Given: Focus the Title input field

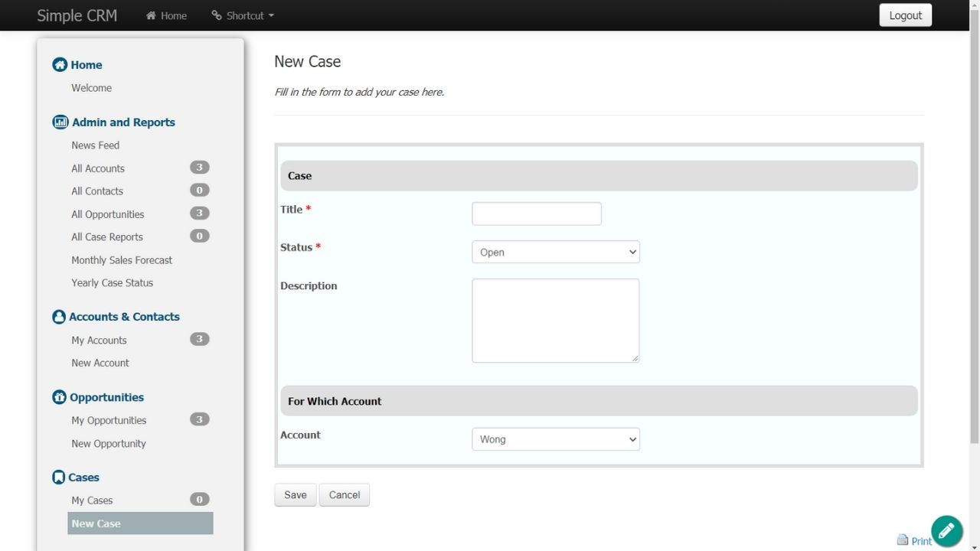Looking at the screenshot, I should click(x=536, y=214).
